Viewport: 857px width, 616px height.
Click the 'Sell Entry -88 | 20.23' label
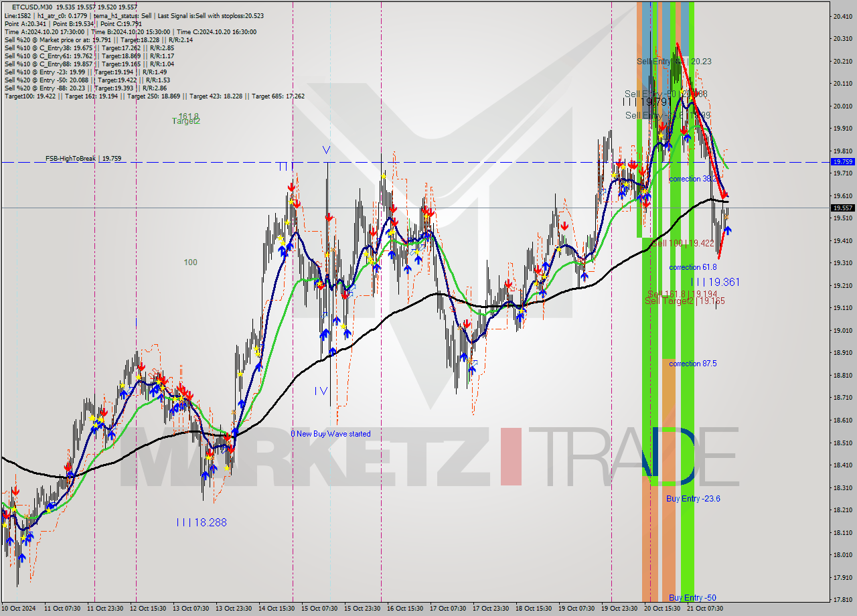point(674,61)
